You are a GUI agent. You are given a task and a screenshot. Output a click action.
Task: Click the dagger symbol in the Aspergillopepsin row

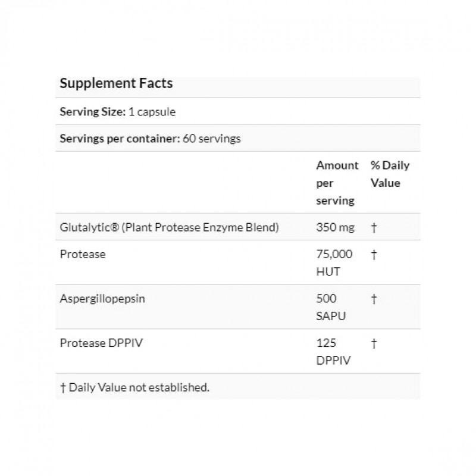click(x=374, y=299)
